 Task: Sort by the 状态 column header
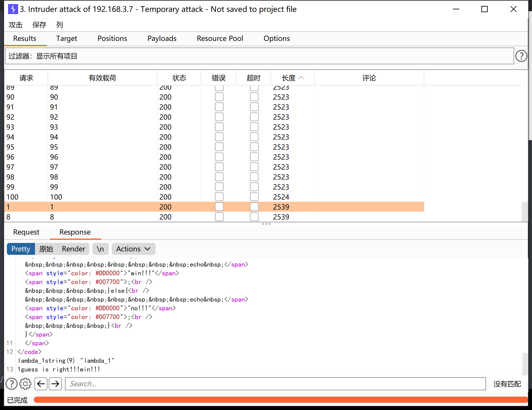tap(179, 78)
